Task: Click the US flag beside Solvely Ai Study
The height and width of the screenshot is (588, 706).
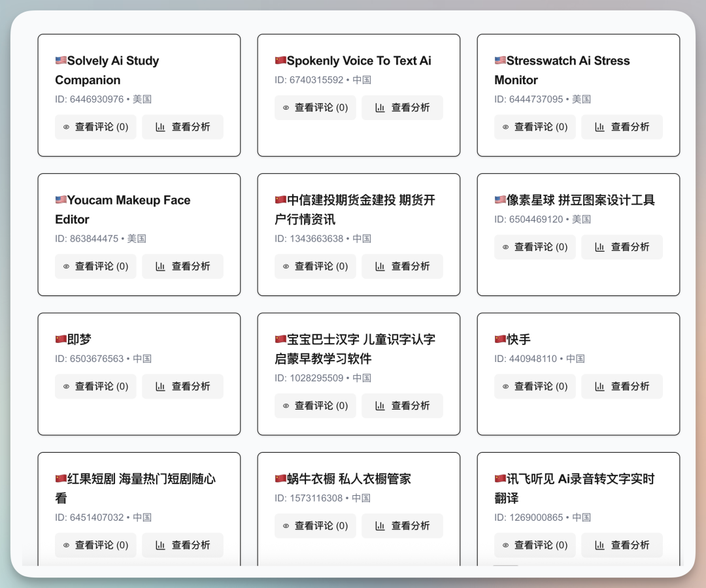Action: pyautogui.click(x=61, y=60)
